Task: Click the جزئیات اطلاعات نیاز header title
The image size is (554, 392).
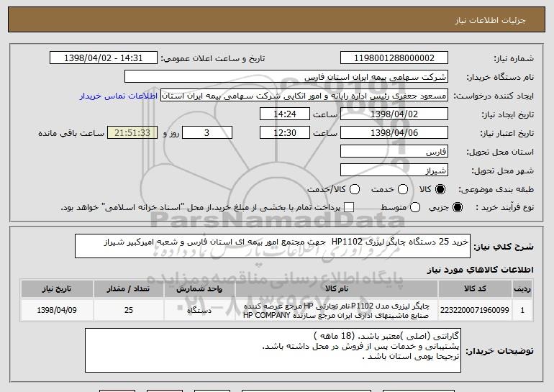Action: (490, 20)
